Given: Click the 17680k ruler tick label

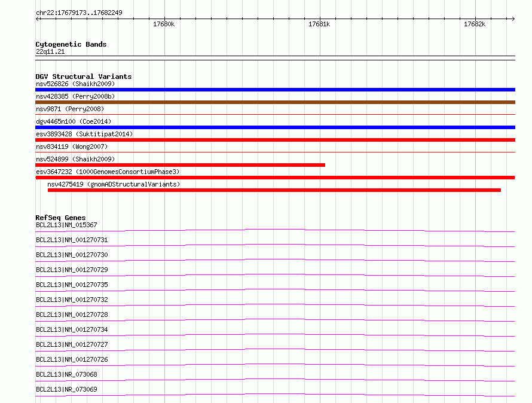Looking at the screenshot, I should (164, 24).
